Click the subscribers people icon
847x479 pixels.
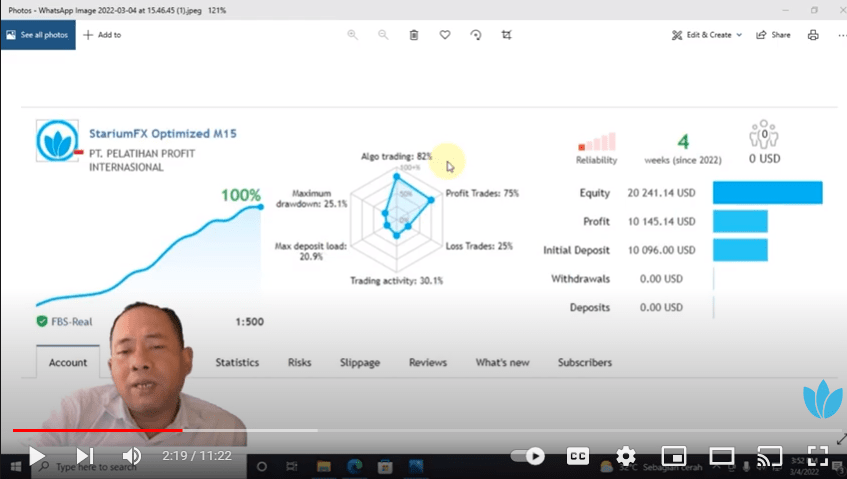click(764, 134)
